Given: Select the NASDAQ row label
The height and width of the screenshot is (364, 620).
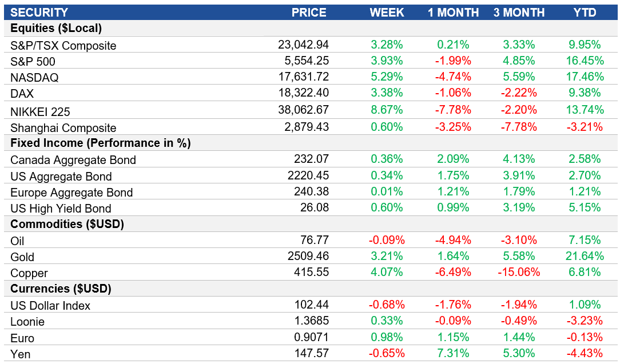Looking at the screenshot, I should click(x=34, y=77).
